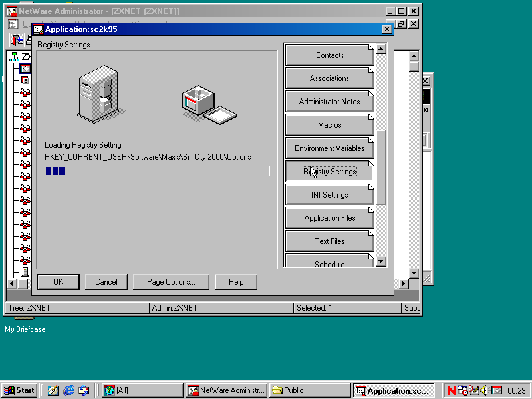
Task: Launch Internet Explorer from the quick launch bar
Action: (68, 390)
